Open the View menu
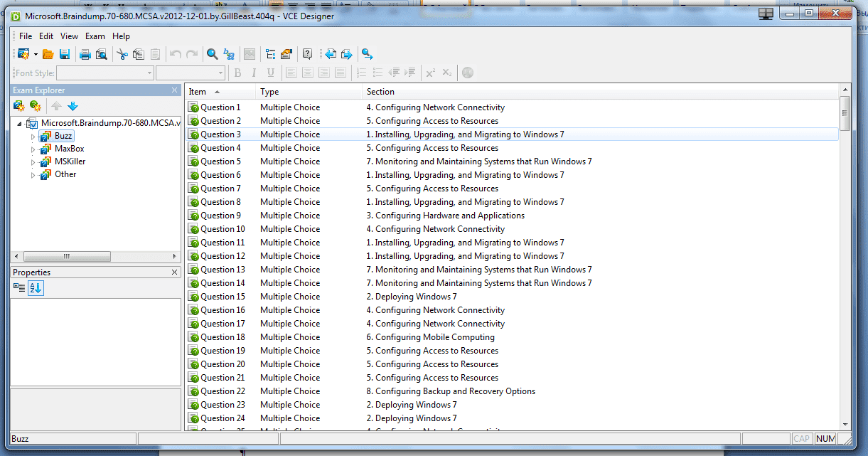 (x=70, y=36)
